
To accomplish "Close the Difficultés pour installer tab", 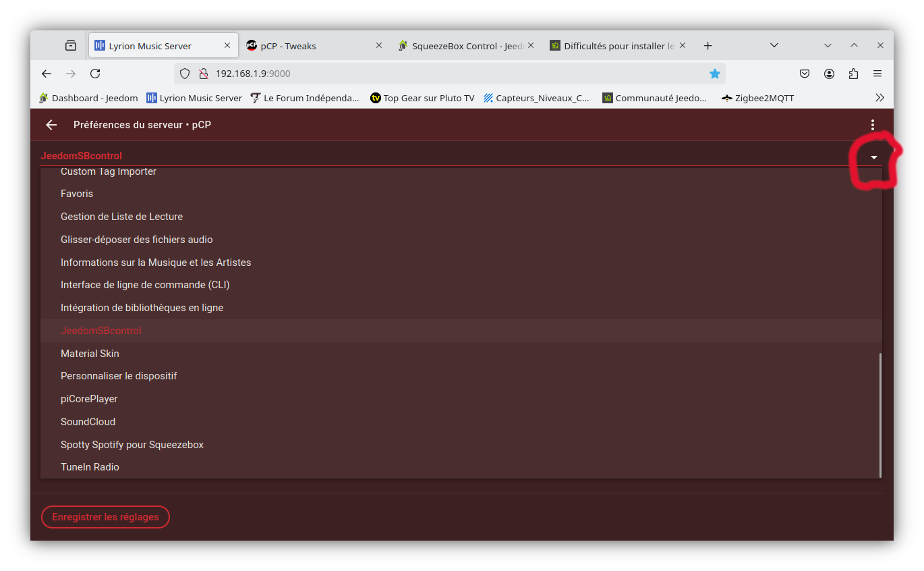I will [x=683, y=46].
